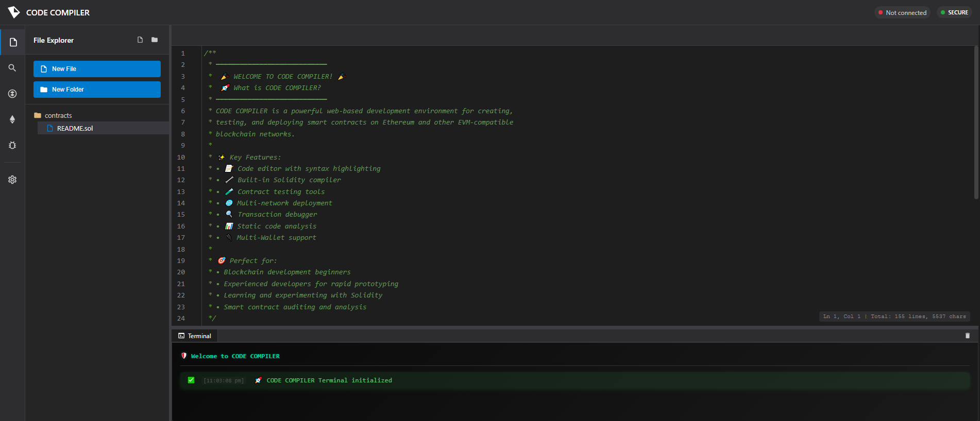The image size is (980, 421).
Task: Click the 'Blockchain development beginners' line
Action: pyautogui.click(x=287, y=272)
